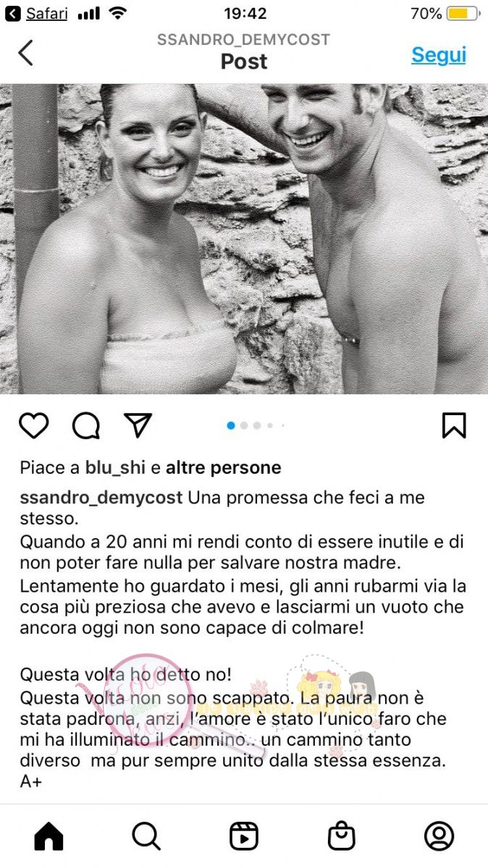Tap the SSANDRO_DEMYCOST header title
Image resolution: width=488 pixels, height=868 pixels.
click(243, 40)
